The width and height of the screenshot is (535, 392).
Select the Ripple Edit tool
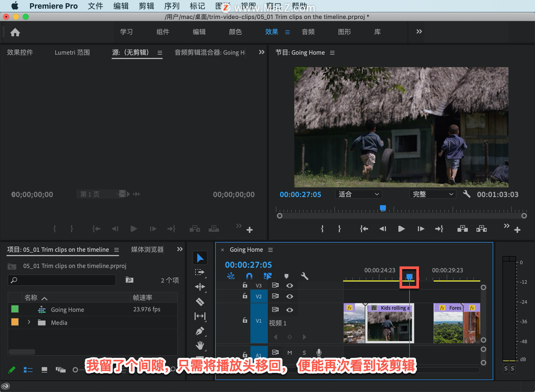point(200,286)
